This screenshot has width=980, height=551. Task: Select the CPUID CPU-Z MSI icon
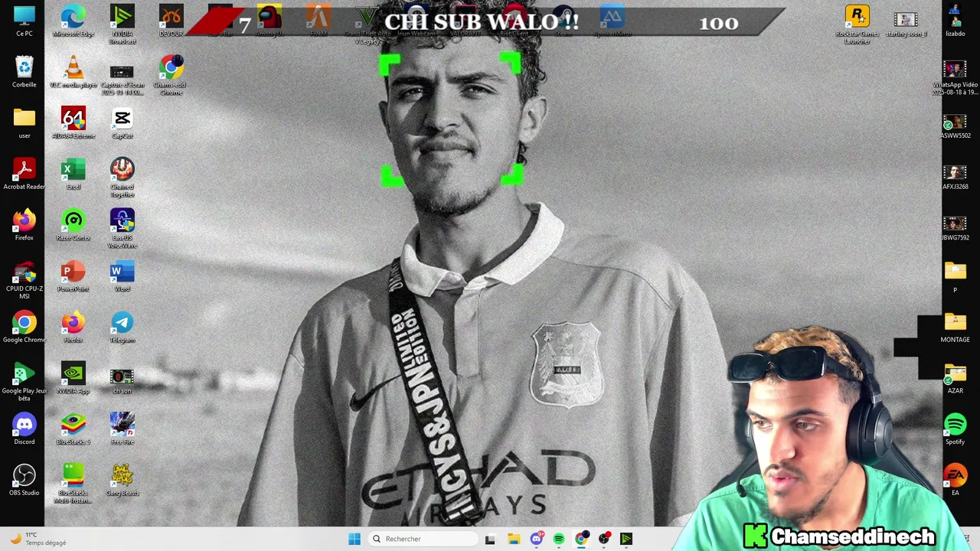coord(24,280)
